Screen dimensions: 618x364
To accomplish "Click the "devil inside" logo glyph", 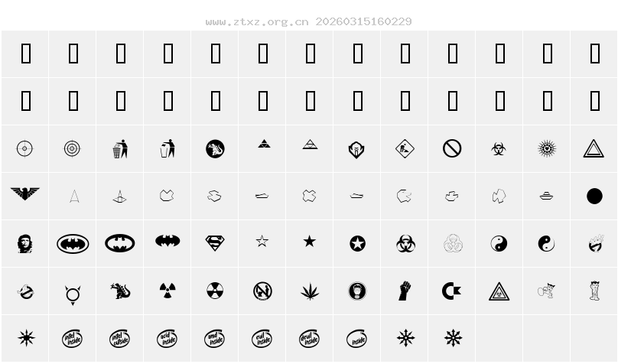I will (310, 339).
